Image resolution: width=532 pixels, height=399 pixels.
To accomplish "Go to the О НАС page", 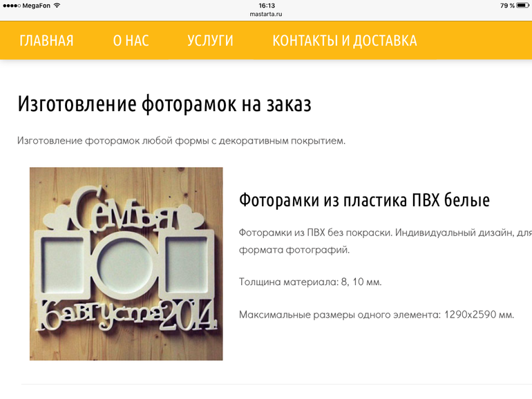I will tap(131, 41).
